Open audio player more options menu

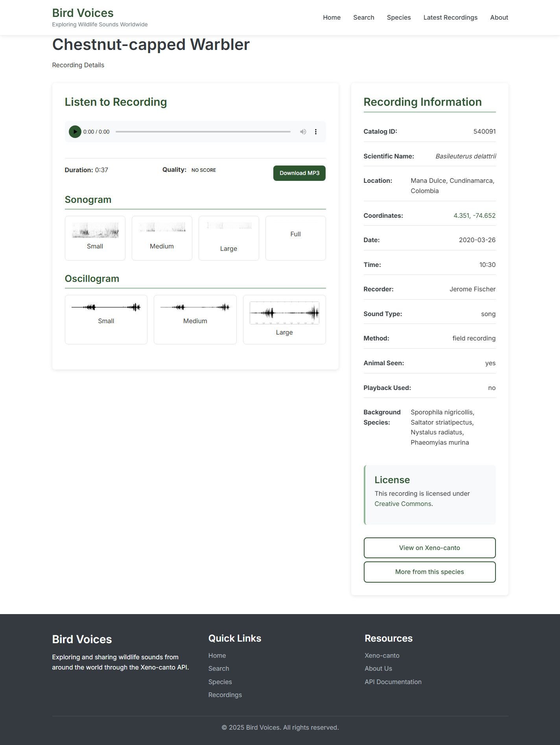[x=316, y=132]
